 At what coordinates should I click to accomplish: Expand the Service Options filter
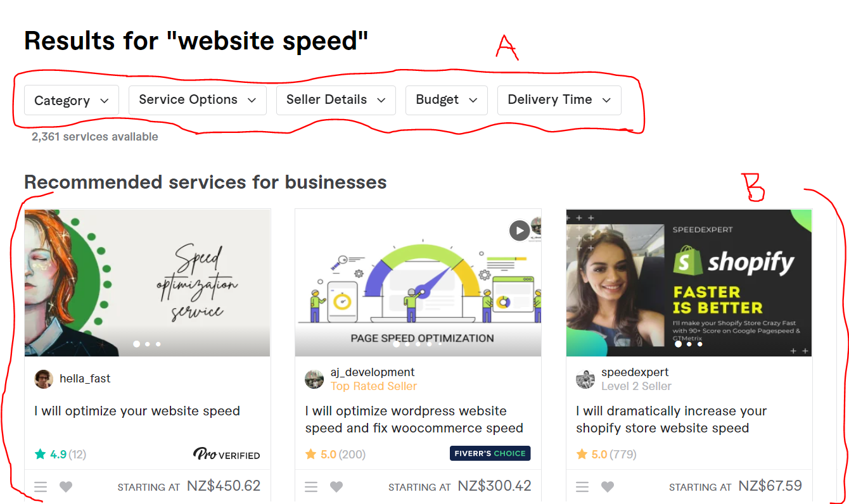pyautogui.click(x=198, y=100)
